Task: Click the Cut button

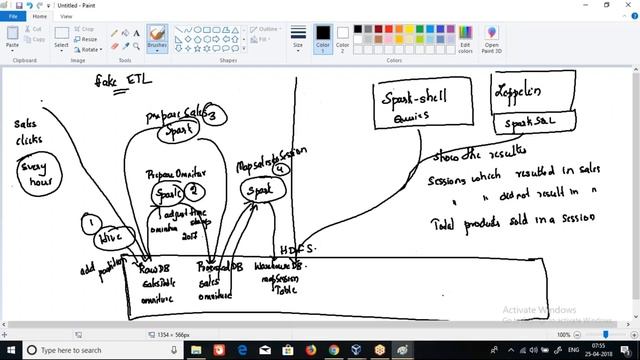Action: (x=33, y=29)
